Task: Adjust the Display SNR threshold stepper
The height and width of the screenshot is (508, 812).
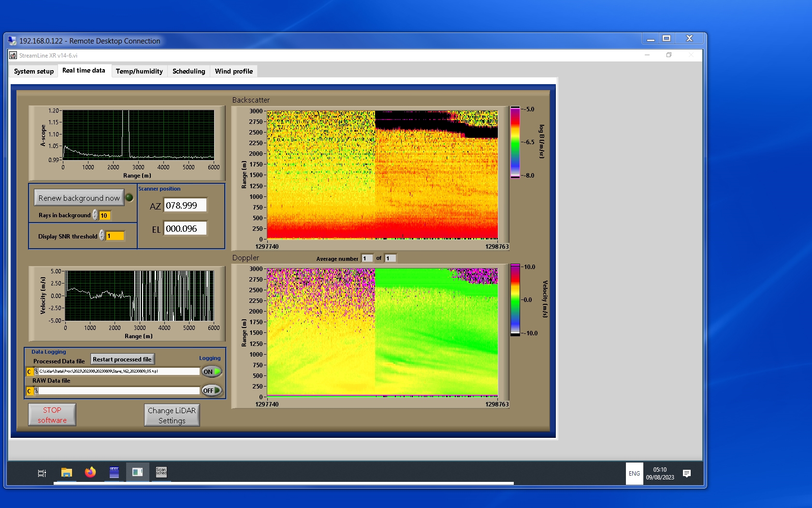Action: point(102,236)
